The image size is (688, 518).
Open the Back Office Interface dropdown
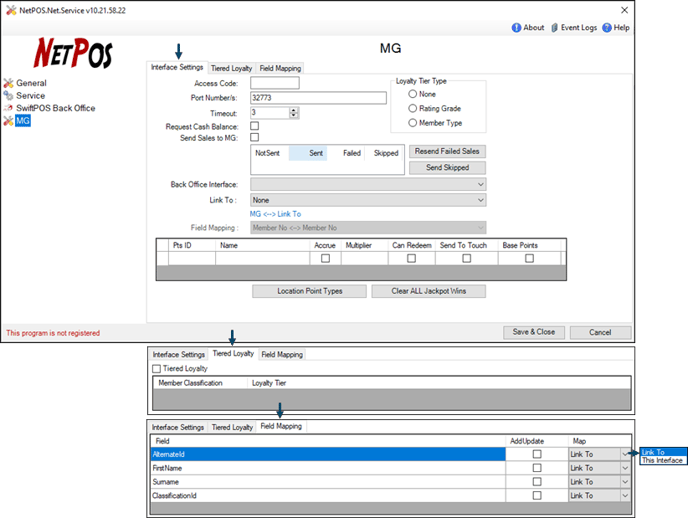coord(368,184)
